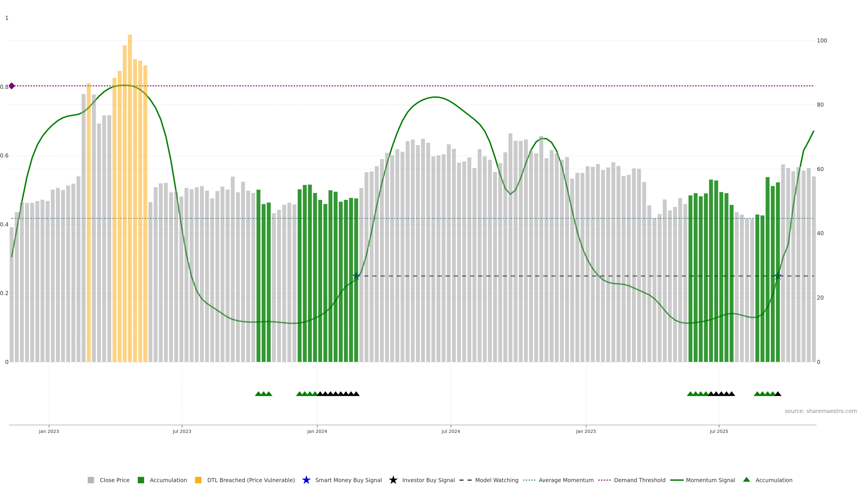Click the black Investor Buy Signal star legend icon
This screenshot has height=488, width=868.
pyautogui.click(x=393, y=480)
